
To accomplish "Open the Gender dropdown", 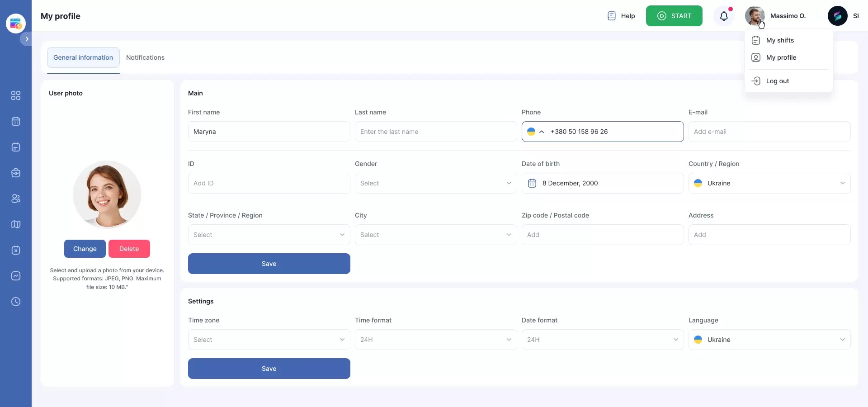I will (x=435, y=183).
